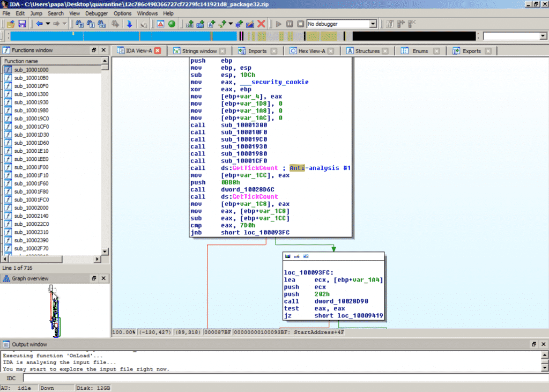Image resolution: width=549 pixels, height=392 pixels.
Task: Switch to the Hex View-A tab
Action: [x=311, y=51]
